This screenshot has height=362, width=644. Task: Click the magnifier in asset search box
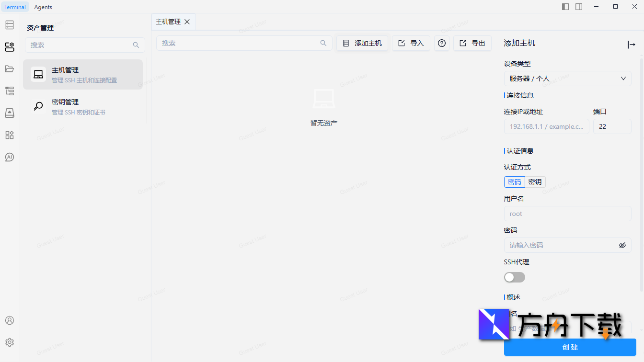[136, 45]
